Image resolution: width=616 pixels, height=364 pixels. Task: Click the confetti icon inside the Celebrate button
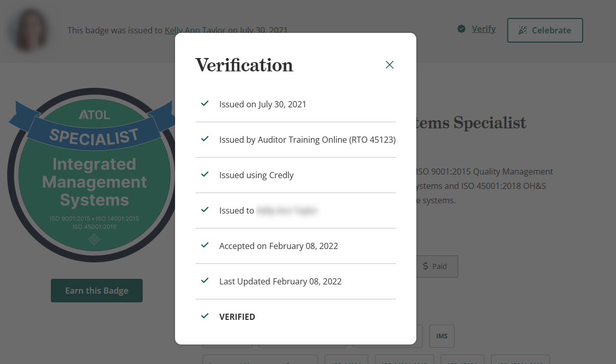click(523, 30)
